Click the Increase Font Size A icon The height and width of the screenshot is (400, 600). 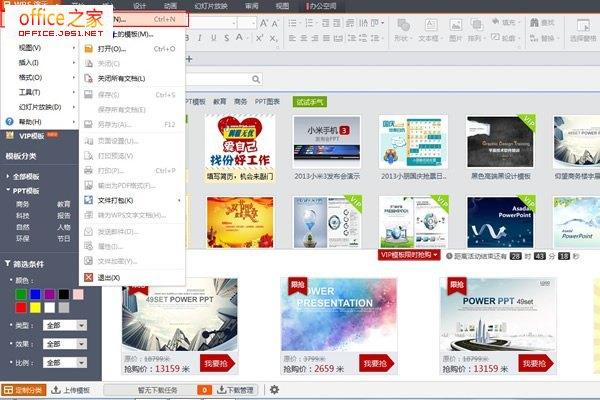click(x=264, y=23)
